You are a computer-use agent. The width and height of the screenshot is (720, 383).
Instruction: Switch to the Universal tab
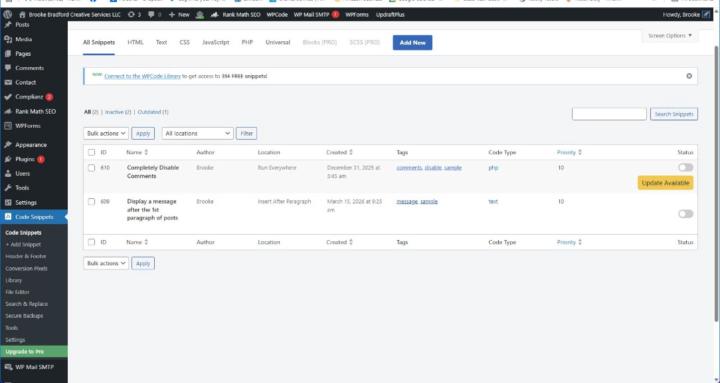(x=278, y=43)
